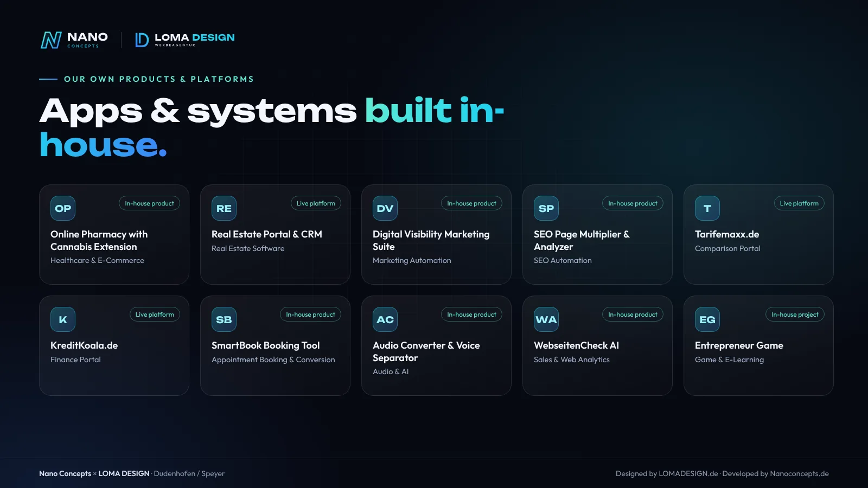Click the WA badge icon
Image resolution: width=868 pixels, height=488 pixels.
(546, 319)
